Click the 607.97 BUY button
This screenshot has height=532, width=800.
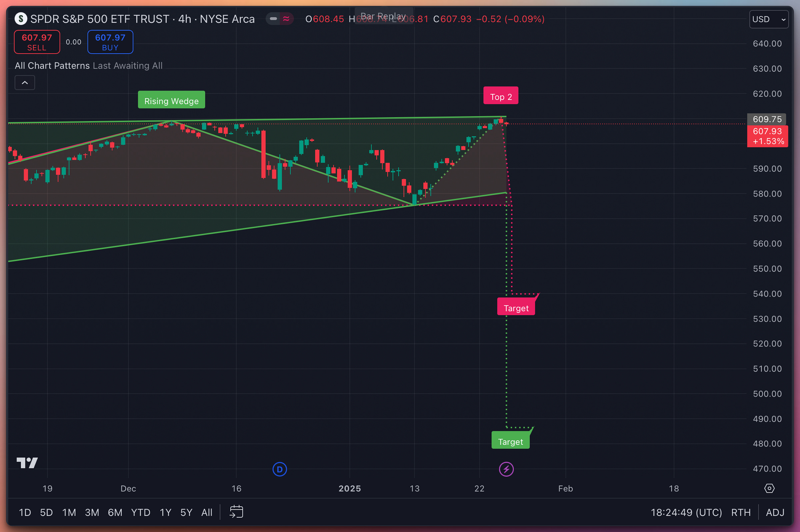[110, 42]
